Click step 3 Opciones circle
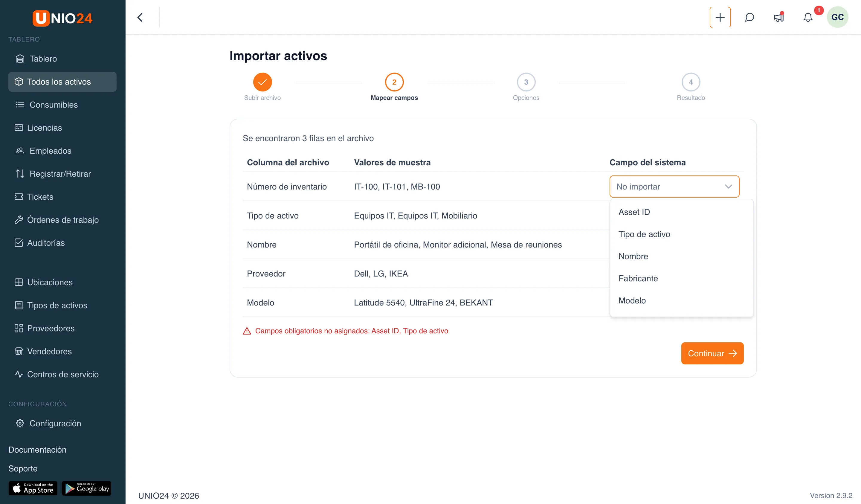This screenshot has width=861, height=504. coord(526,82)
